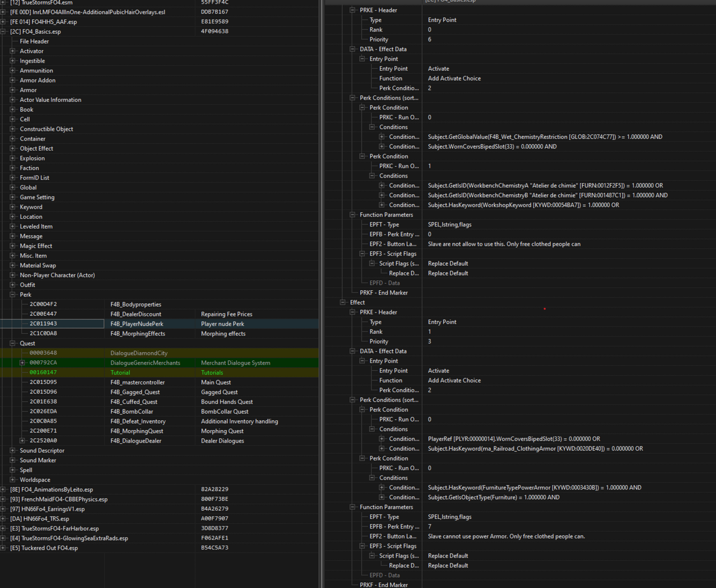Image resolution: width=716 pixels, height=588 pixels.
Task: Click WorkbenchChemistryB GetIsID condition value
Action: [x=548, y=195]
